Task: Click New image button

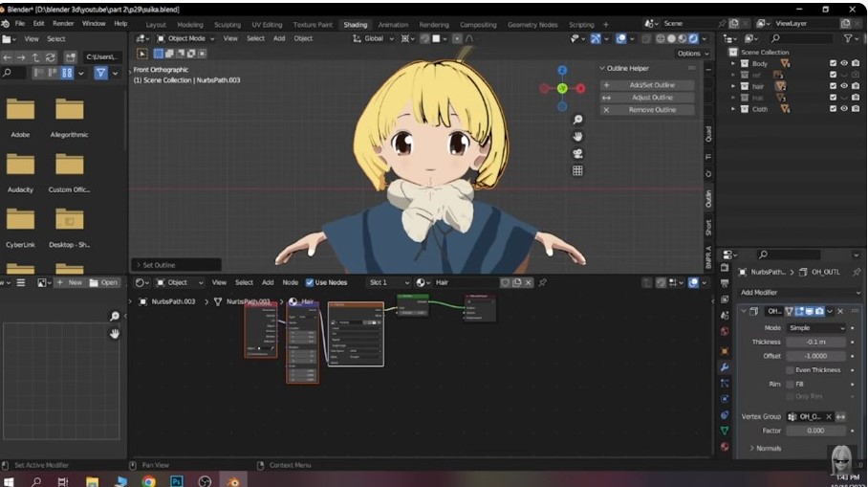Action: (x=69, y=282)
